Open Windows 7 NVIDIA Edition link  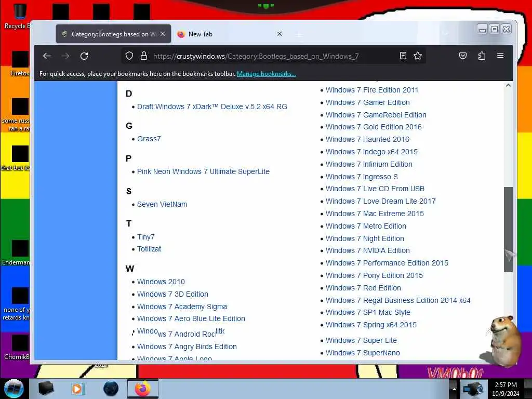(x=368, y=250)
